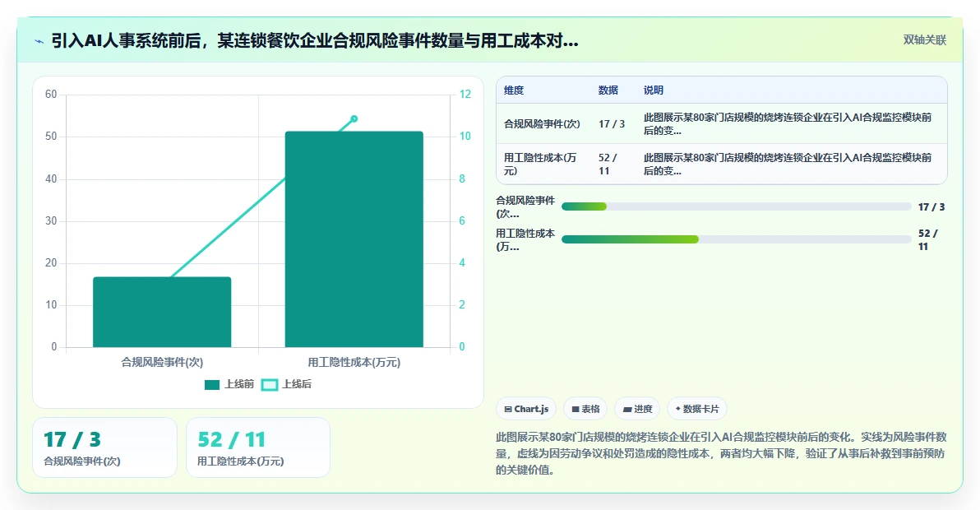Click the Chart.js tag icon
Image resolution: width=980 pixels, height=510 pixels.
(x=508, y=410)
